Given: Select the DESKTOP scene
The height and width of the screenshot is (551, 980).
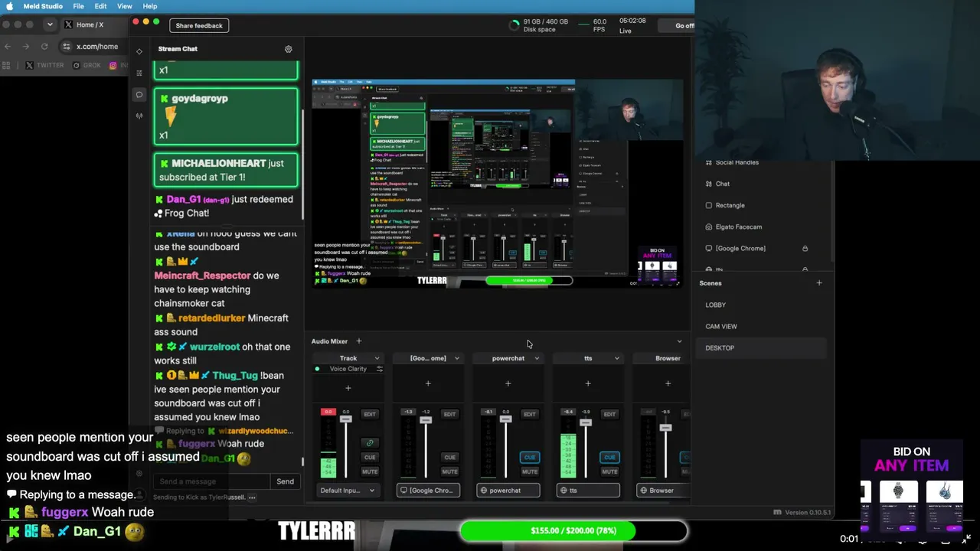Looking at the screenshot, I should click(x=759, y=348).
